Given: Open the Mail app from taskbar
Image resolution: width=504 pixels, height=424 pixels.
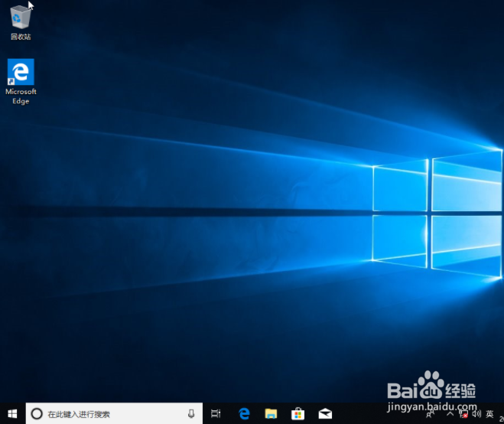Looking at the screenshot, I should [325, 414].
